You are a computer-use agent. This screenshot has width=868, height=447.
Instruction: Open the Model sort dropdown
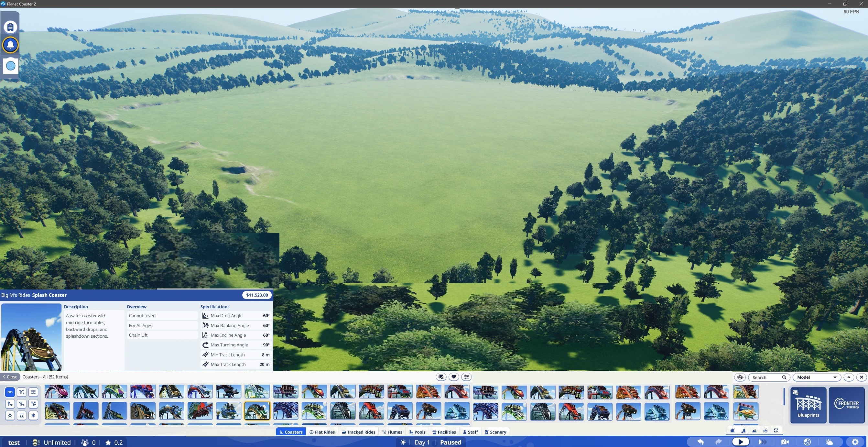817,377
